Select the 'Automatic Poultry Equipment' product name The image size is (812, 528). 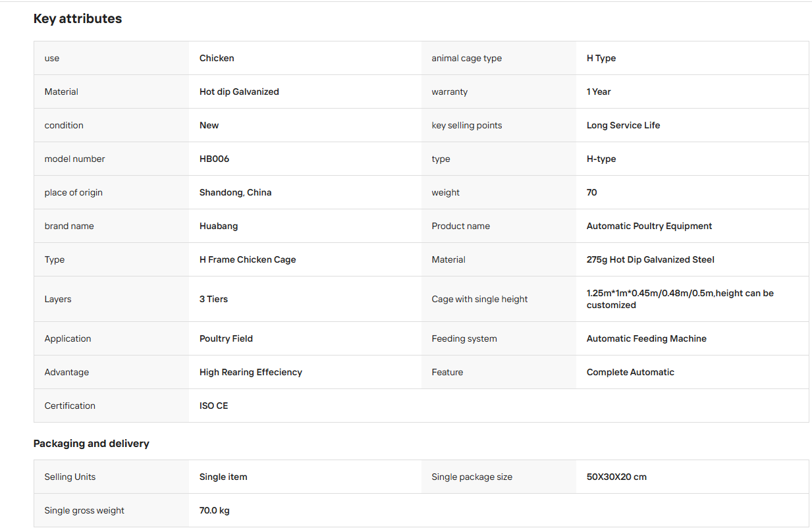coord(649,226)
